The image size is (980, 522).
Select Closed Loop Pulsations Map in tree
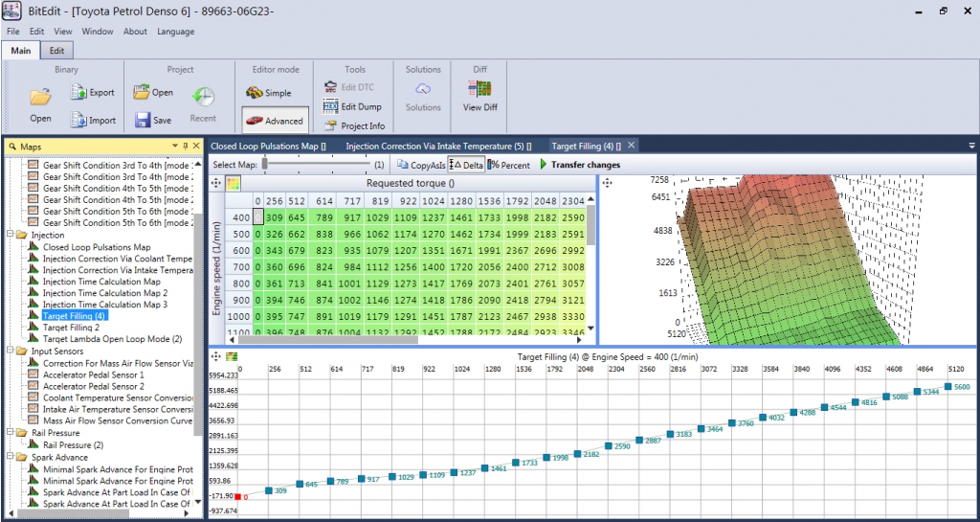(x=97, y=247)
